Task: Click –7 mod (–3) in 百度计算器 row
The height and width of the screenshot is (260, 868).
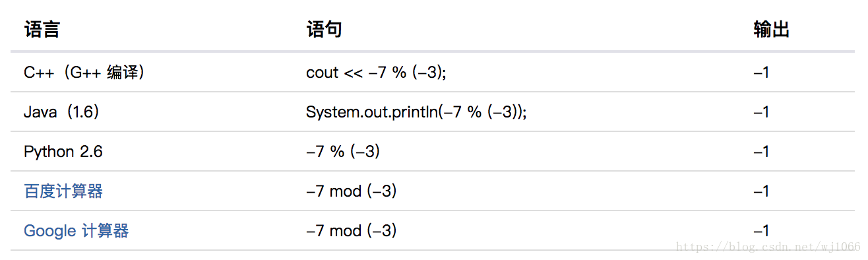Action: [x=352, y=191]
